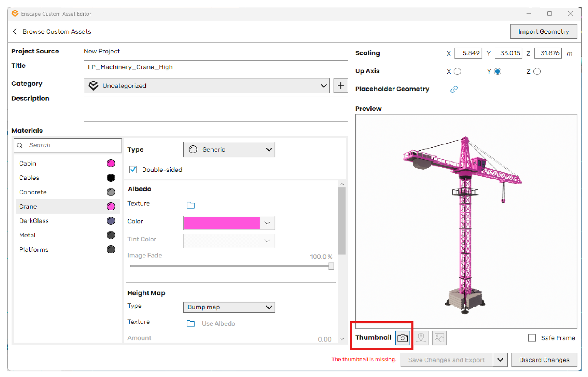Select Z as the Up Axis
Viewport: 588px width, 377px height.
pos(537,71)
